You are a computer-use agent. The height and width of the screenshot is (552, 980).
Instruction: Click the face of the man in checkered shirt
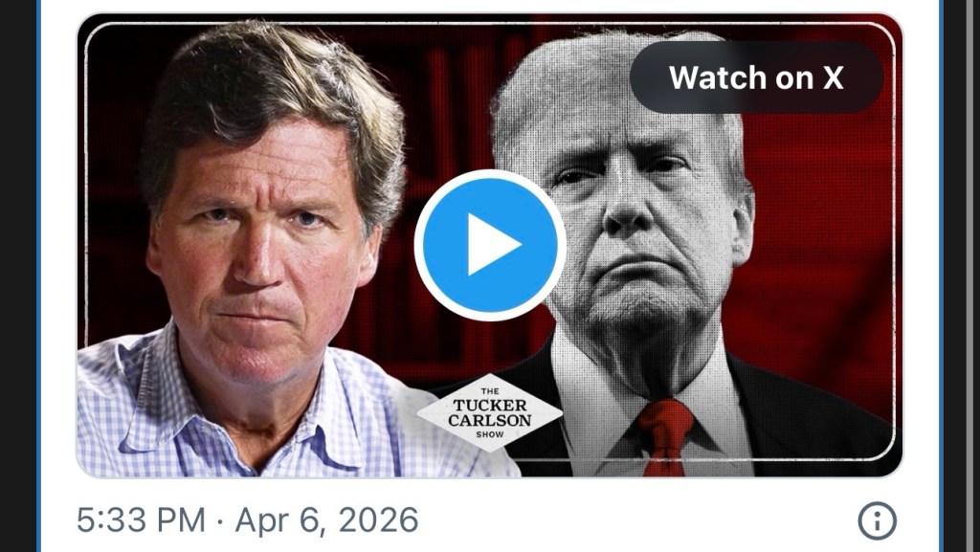[x=262, y=250]
